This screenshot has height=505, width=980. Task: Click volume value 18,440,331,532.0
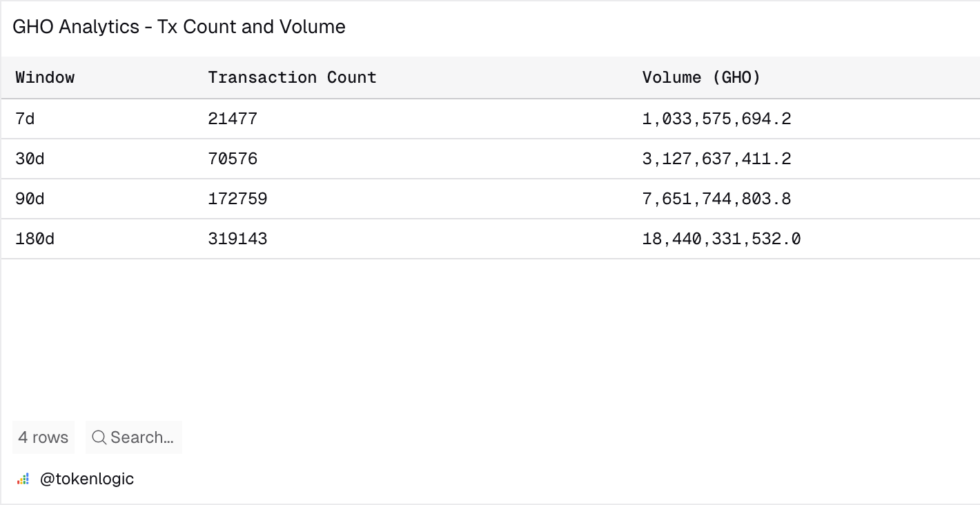(x=721, y=239)
